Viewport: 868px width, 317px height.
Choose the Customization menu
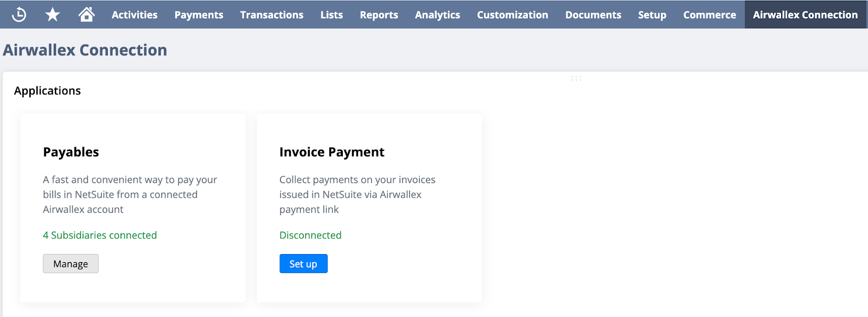(512, 15)
